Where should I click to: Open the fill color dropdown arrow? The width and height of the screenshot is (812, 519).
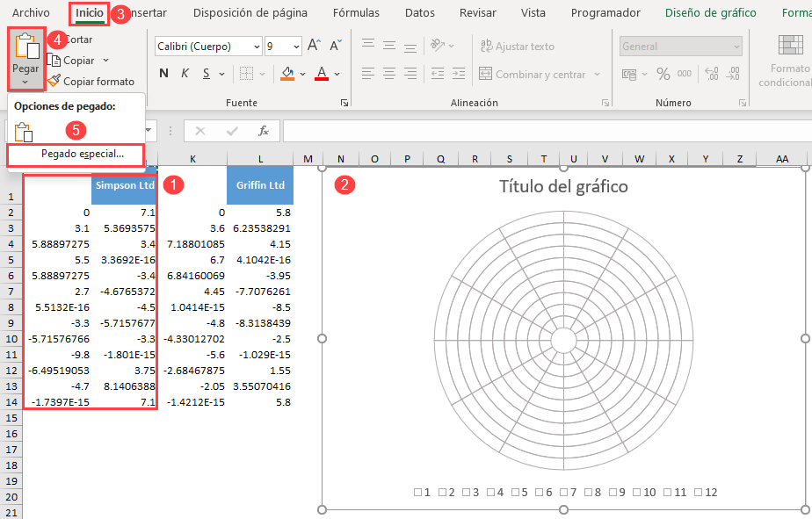(x=303, y=74)
